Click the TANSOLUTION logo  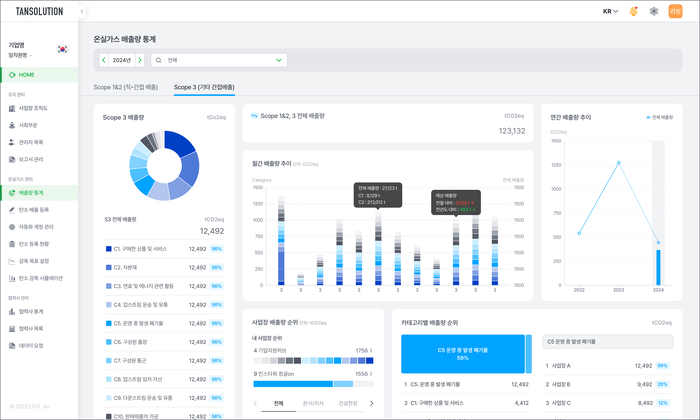[x=33, y=12]
